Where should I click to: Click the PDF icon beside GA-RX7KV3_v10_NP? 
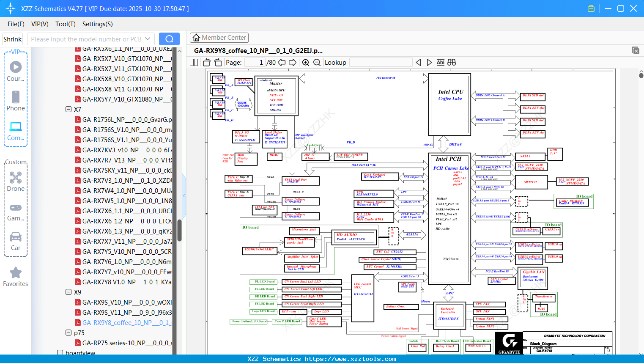coord(78,150)
